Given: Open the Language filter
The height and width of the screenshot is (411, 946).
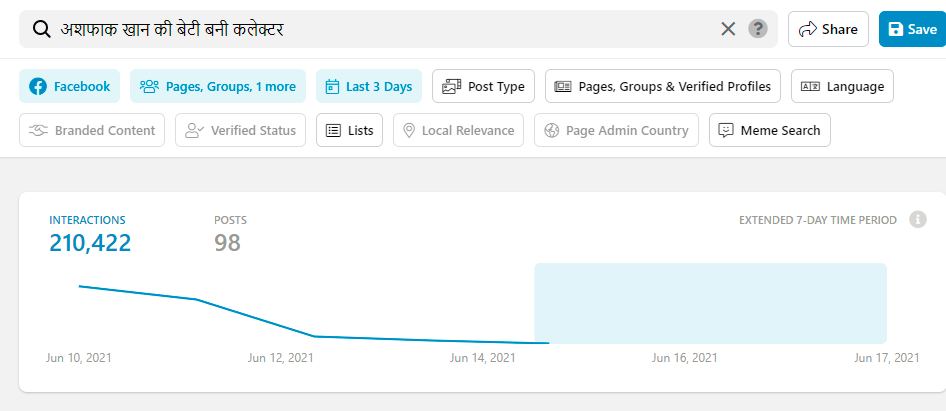Looking at the screenshot, I should [x=842, y=86].
